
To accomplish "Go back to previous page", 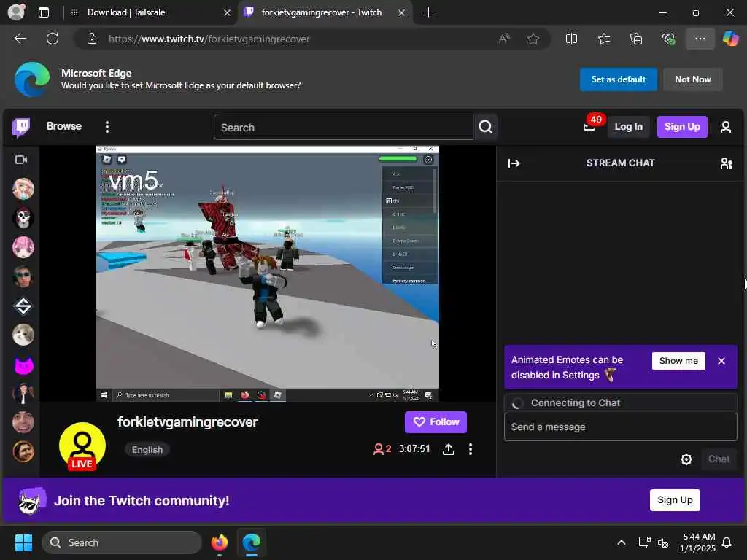I will [x=20, y=39].
